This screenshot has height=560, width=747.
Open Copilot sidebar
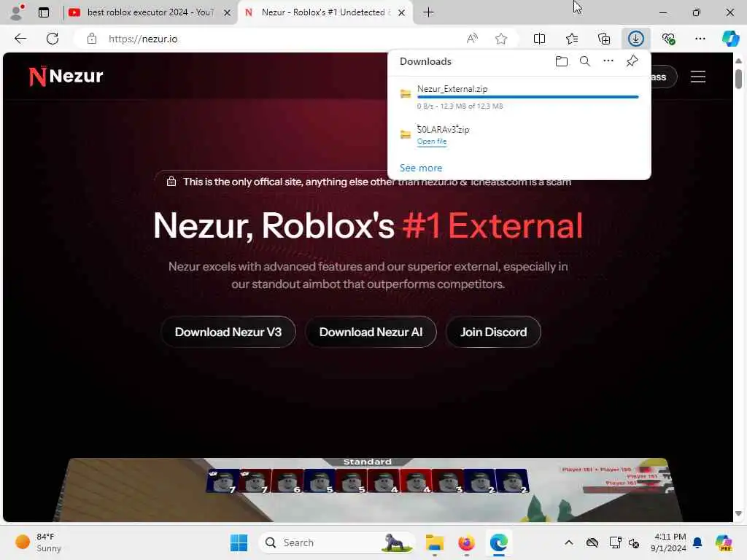pyautogui.click(x=729, y=39)
